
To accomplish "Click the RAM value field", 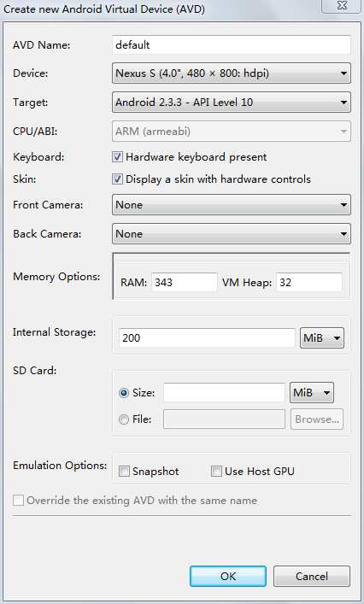I will tap(184, 283).
